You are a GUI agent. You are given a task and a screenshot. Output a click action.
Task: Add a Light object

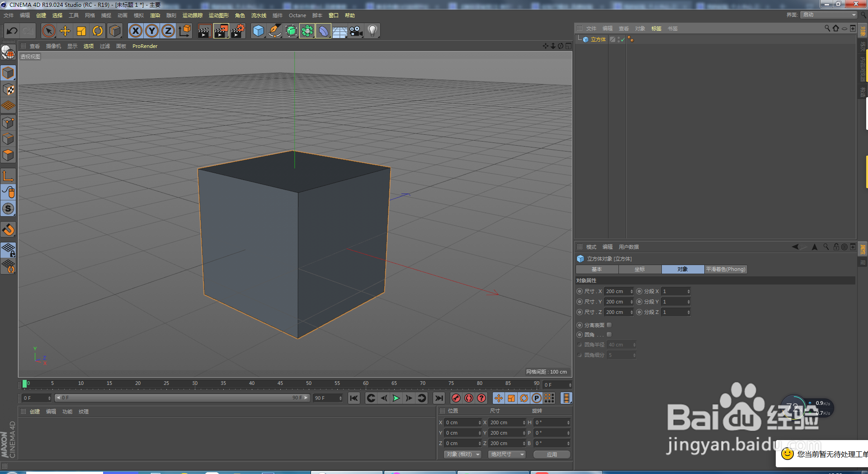click(x=372, y=31)
